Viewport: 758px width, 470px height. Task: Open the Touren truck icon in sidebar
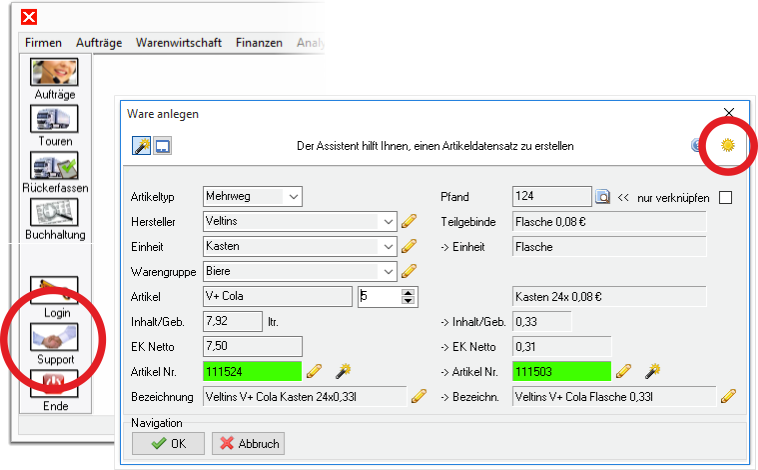pos(54,118)
